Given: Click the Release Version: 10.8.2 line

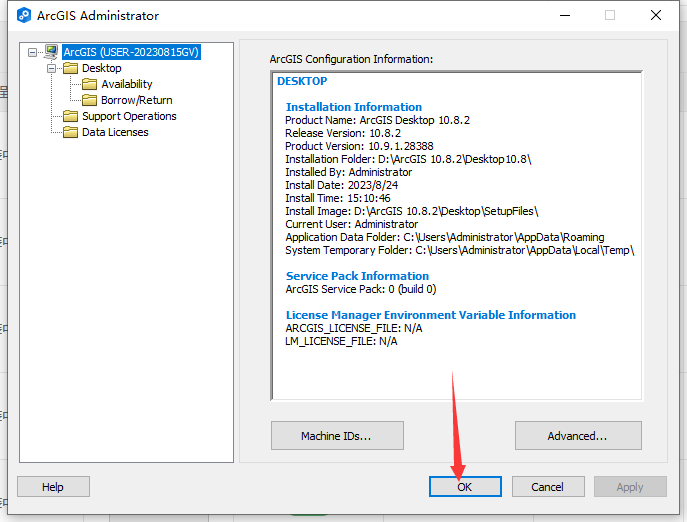Looking at the screenshot, I should (x=343, y=133).
